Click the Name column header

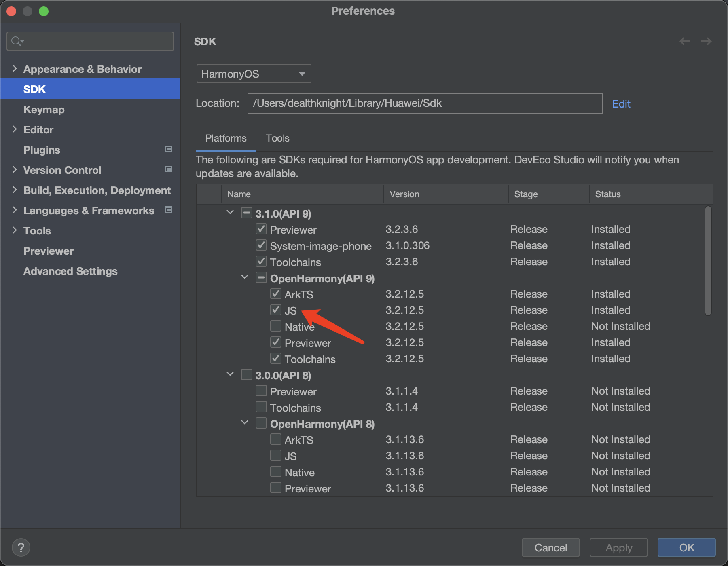(302, 194)
